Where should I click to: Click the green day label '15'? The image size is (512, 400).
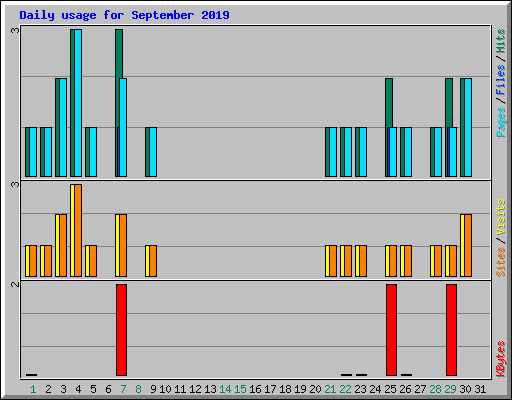point(240,389)
